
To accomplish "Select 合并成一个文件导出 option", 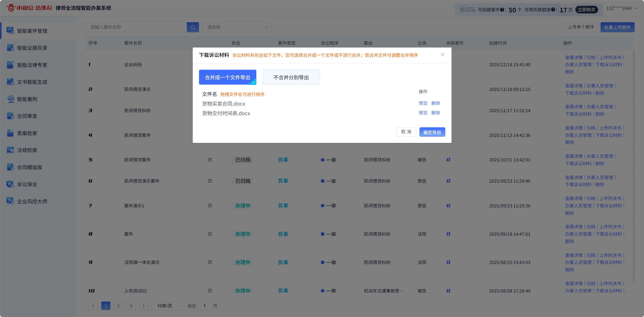I will pos(228,77).
